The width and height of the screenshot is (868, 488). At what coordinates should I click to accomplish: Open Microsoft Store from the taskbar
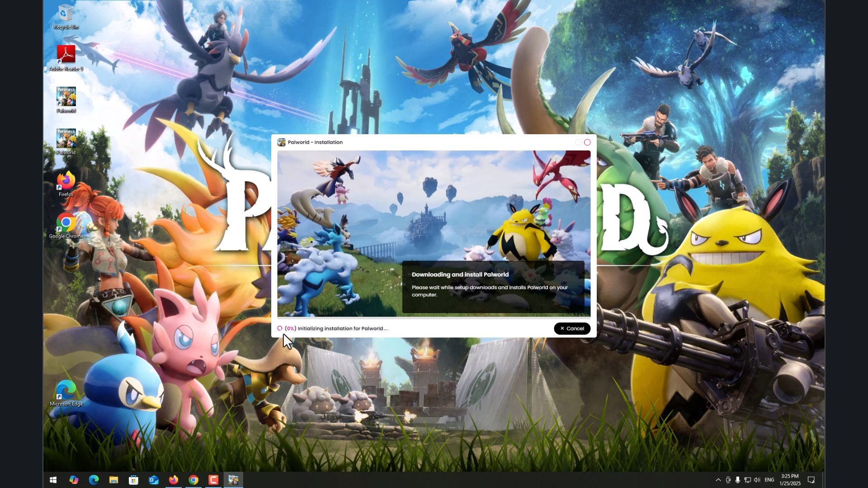click(133, 480)
